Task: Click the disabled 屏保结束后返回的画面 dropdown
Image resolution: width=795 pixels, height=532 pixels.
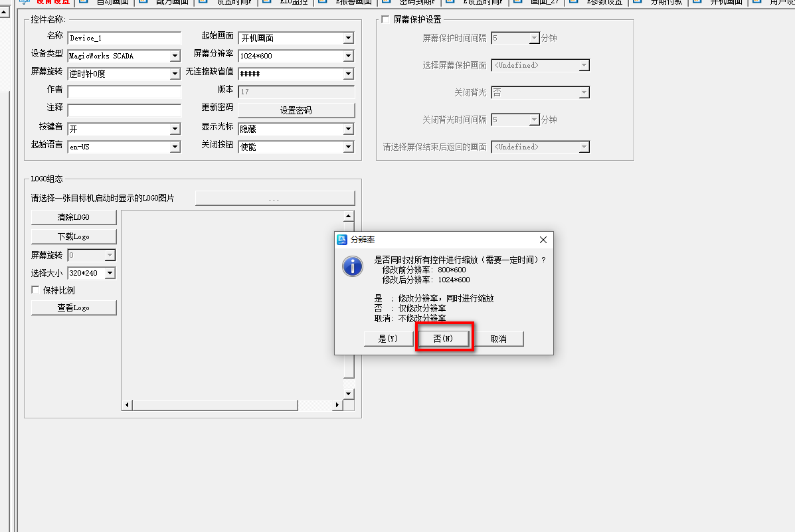Action: (541, 147)
